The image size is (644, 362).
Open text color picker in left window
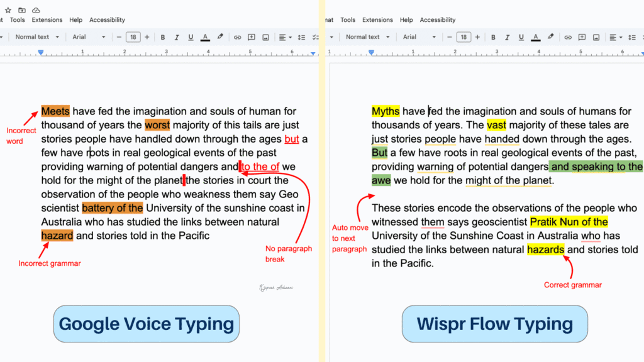(205, 37)
